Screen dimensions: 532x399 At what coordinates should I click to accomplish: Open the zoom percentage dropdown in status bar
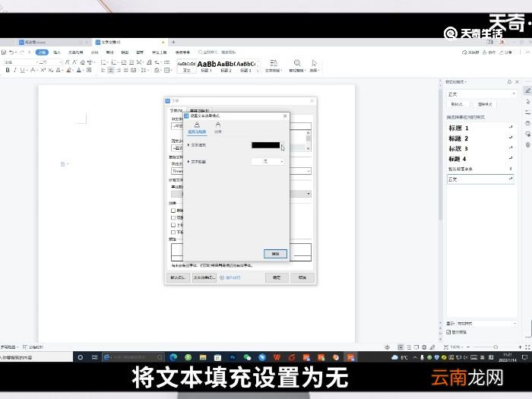pos(456,347)
